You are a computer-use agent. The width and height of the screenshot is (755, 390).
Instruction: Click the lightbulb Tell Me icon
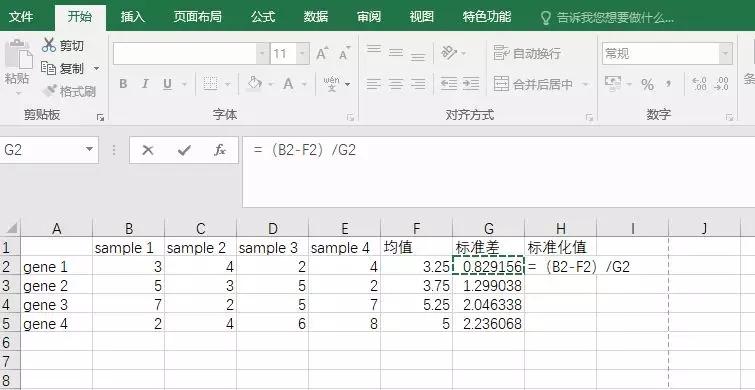tap(546, 18)
